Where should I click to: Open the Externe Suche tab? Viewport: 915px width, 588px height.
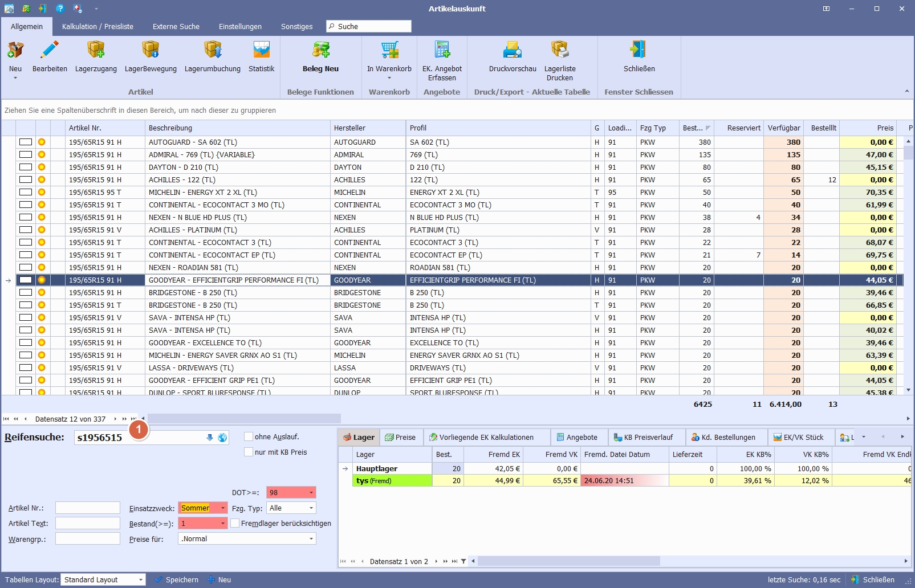pyautogui.click(x=176, y=26)
